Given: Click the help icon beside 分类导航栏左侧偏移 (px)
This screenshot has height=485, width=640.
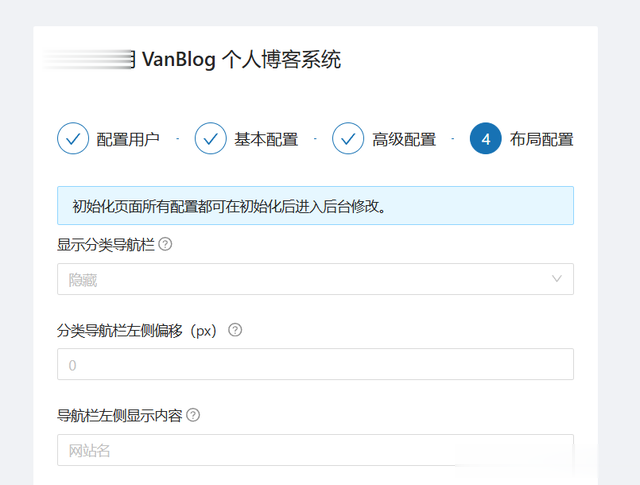Looking at the screenshot, I should [235, 330].
